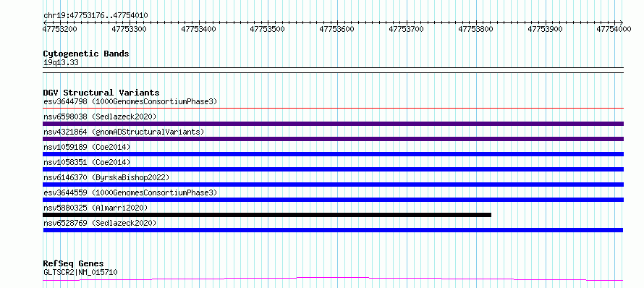This screenshot has width=644, height=288.
Task: Click the blue nsv6528769 variant bar
Action: [333, 230]
